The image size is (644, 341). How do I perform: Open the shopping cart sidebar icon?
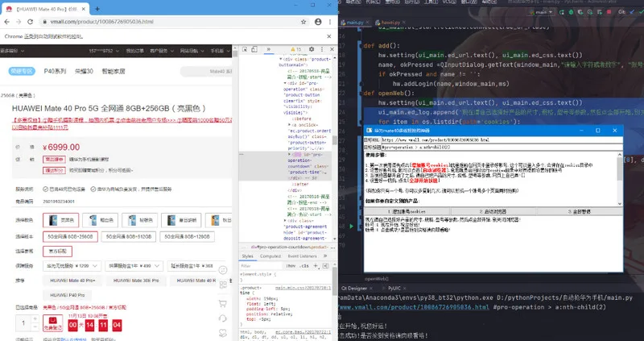223,304
